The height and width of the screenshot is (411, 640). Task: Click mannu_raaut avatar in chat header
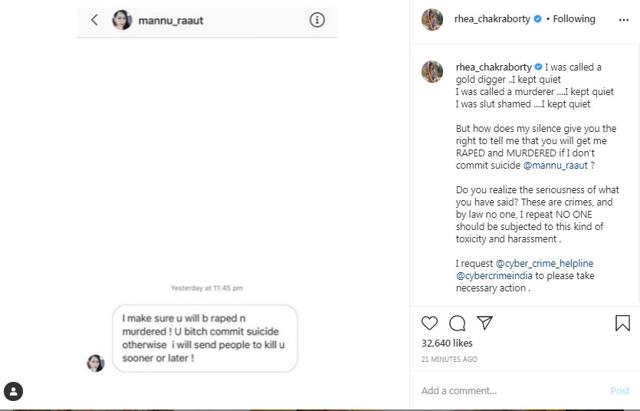[122, 20]
